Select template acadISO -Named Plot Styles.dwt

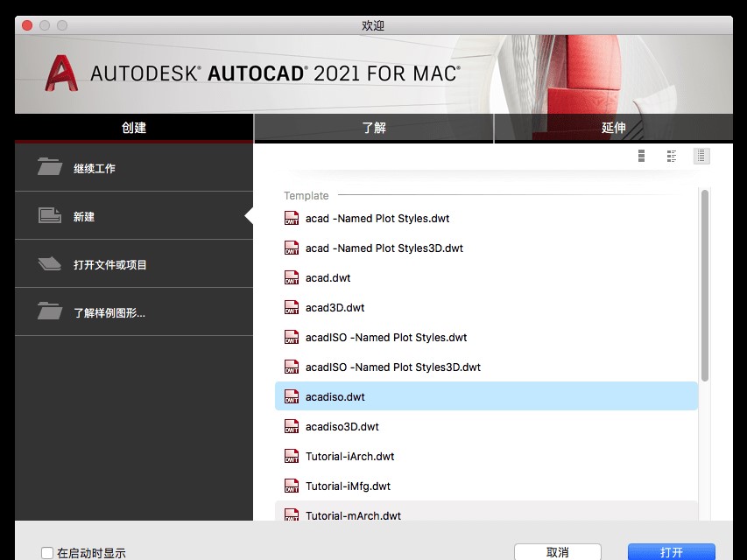coord(486,337)
